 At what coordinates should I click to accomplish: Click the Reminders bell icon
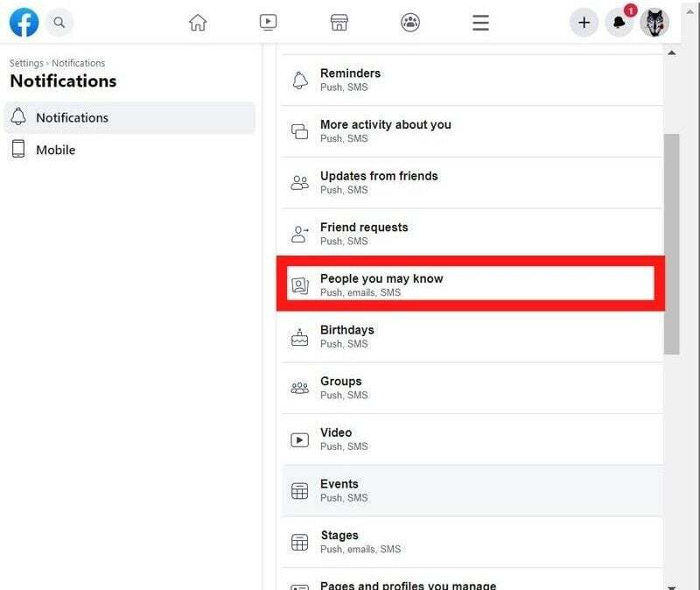300,81
